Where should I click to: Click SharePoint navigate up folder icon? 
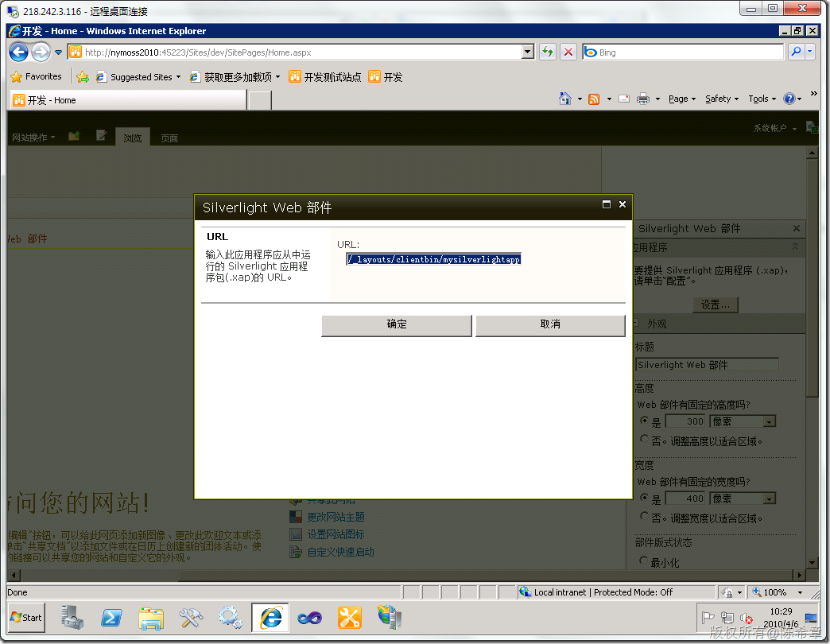74,137
